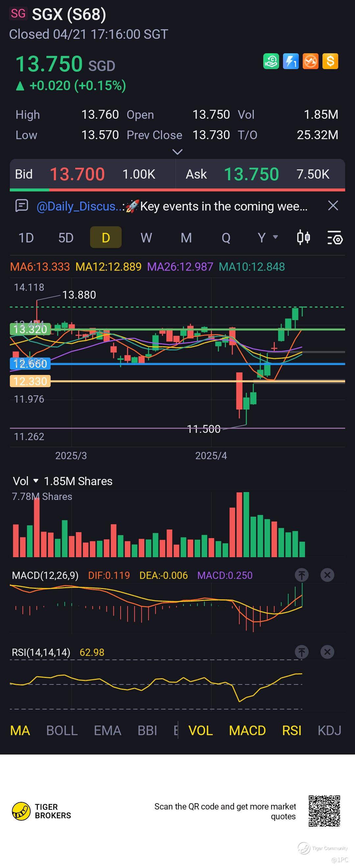
Task: Move MACD indicator to top
Action: click(302, 575)
